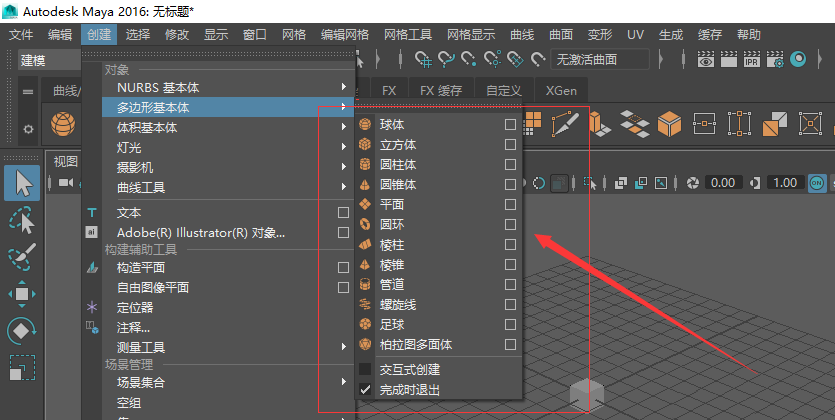Screen dimensions: 835x420
Task: Click the Prism (棱柱) primitive icon
Action: point(365,244)
